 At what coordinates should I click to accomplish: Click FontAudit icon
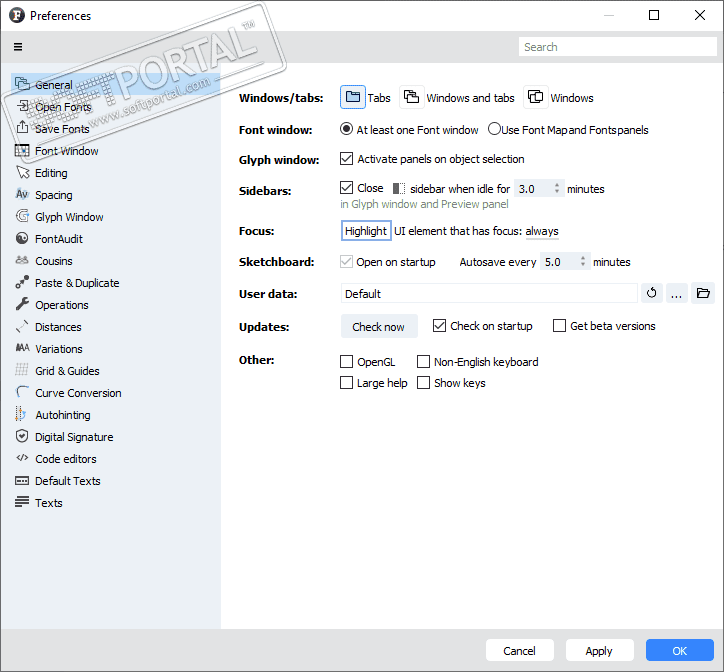click(x=22, y=238)
